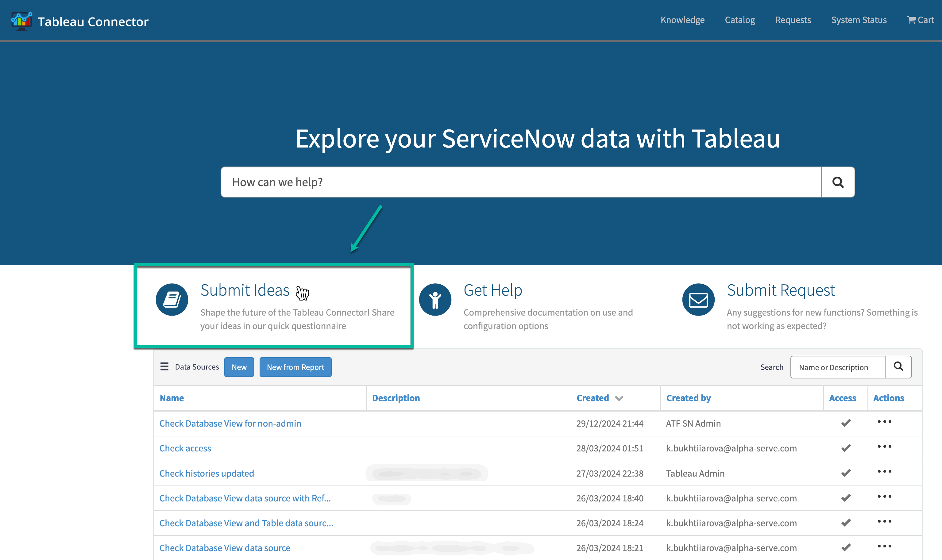Click the New from Report button
The height and width of the screenshot is (560, 942).
(x=295, y=366)
